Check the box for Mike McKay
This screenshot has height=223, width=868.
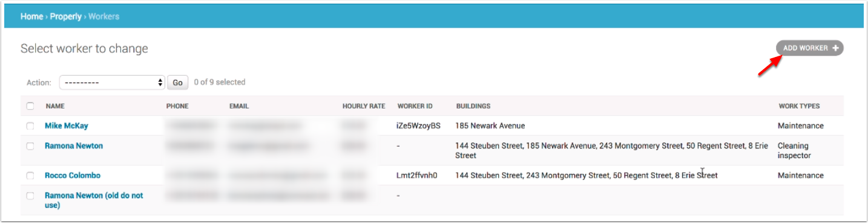pyautogui.click(x=30, y=126)
